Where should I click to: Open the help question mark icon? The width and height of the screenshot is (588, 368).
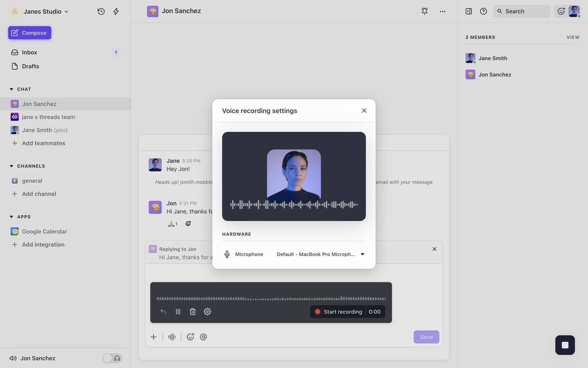tap(483, 11)
